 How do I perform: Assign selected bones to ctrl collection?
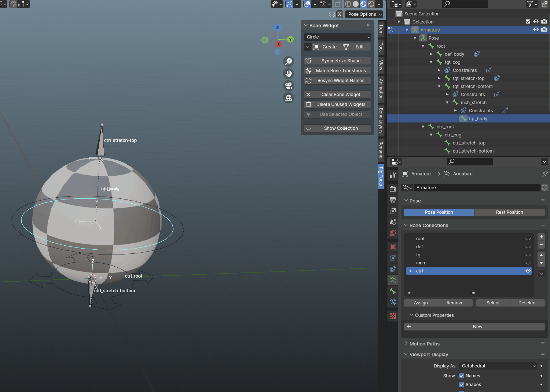pyautogui.click(x=421, y=303)
